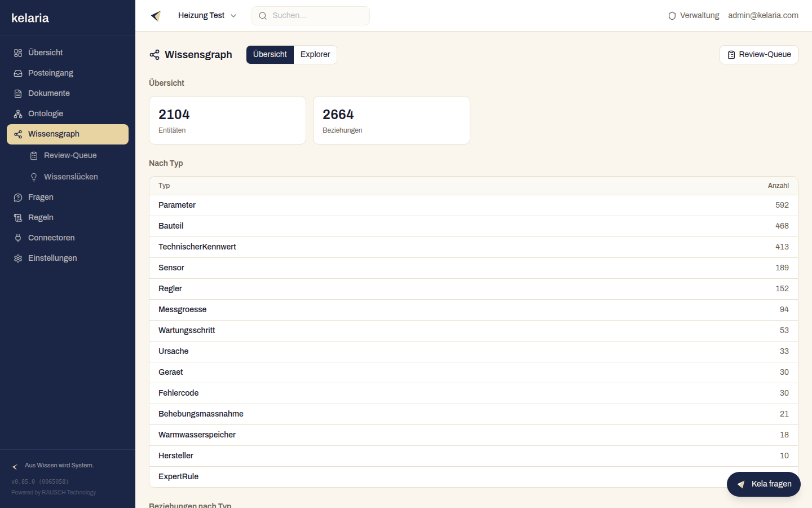Focus the Suchen search field
812x508 pixels.
[311, 16]
